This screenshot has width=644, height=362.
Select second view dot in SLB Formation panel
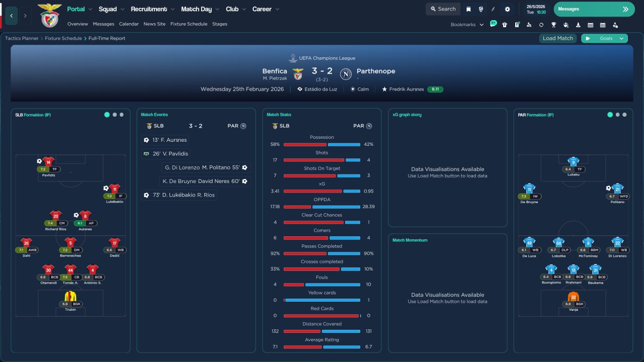click(x=115, y=115)
